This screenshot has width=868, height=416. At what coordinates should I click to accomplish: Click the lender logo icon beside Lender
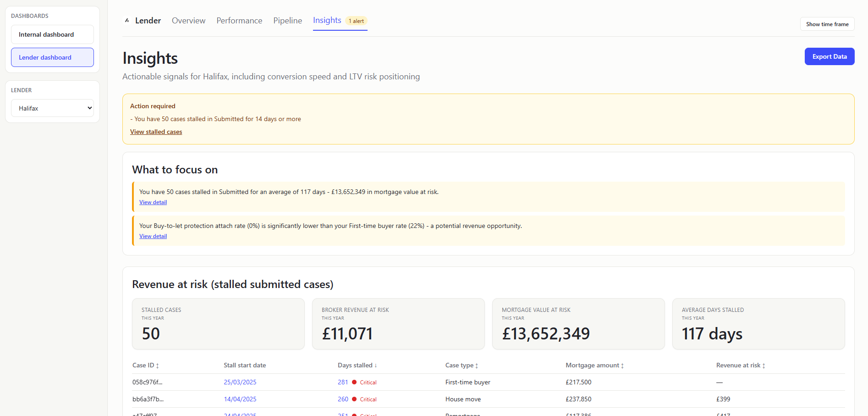pos(127,20)
